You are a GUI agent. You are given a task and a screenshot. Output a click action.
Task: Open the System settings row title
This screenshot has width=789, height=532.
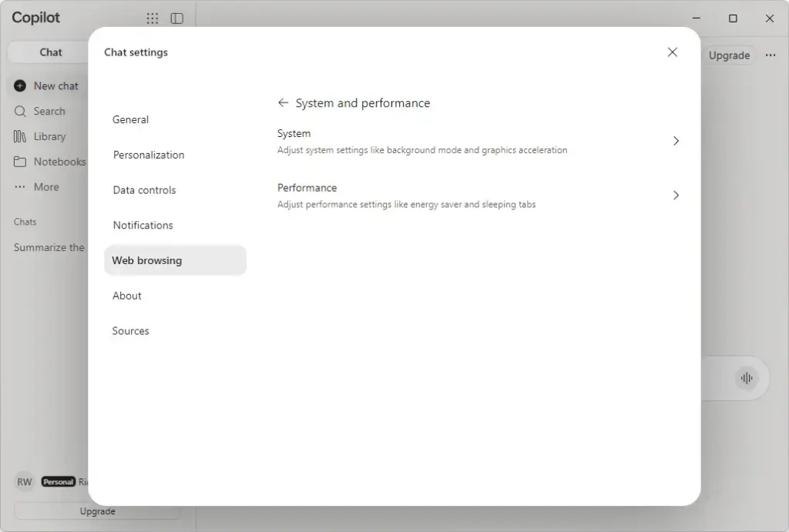tap(294, 133)
